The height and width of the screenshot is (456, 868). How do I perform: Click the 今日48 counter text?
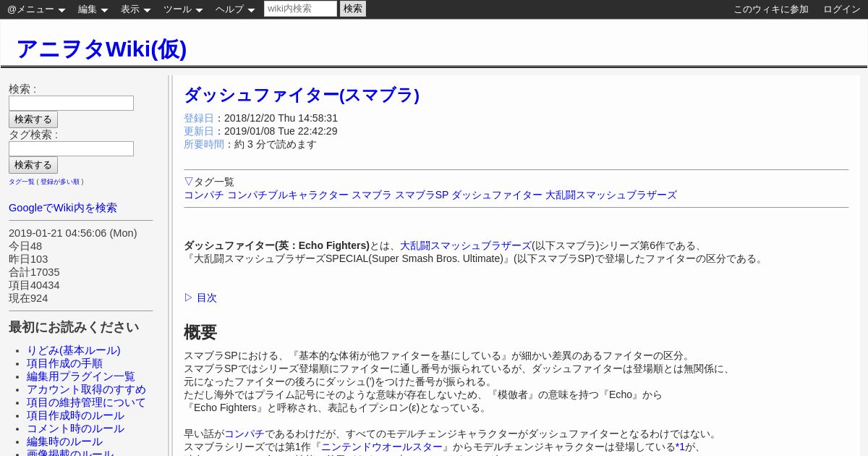pos(25,246)
